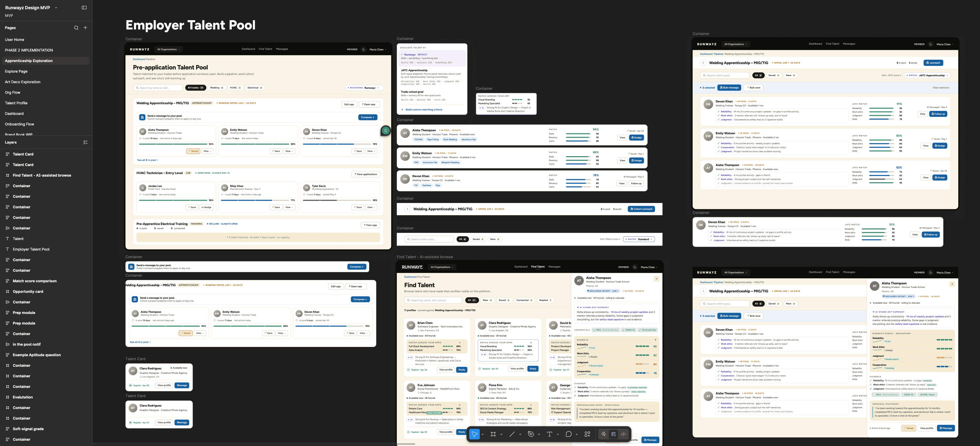The width and height of the screenshot is (980, 446).
Task: Add a new page with the plus icon
Action: [85, 28]
